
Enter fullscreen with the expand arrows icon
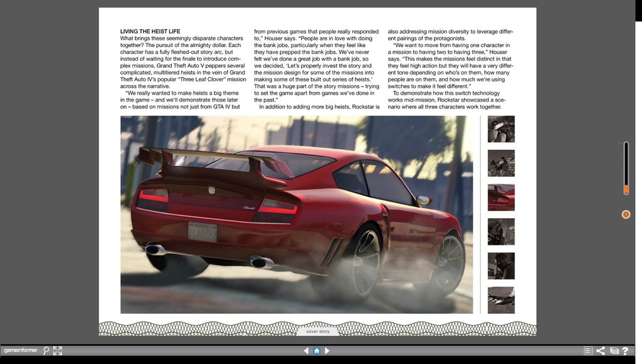tap(58, 351)
